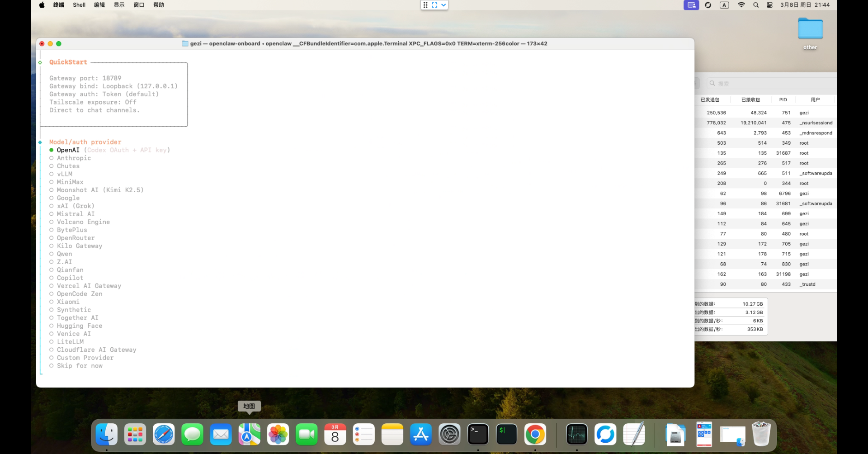
Task: Open the App Store from the dock
Action: (x=421, y=435)
